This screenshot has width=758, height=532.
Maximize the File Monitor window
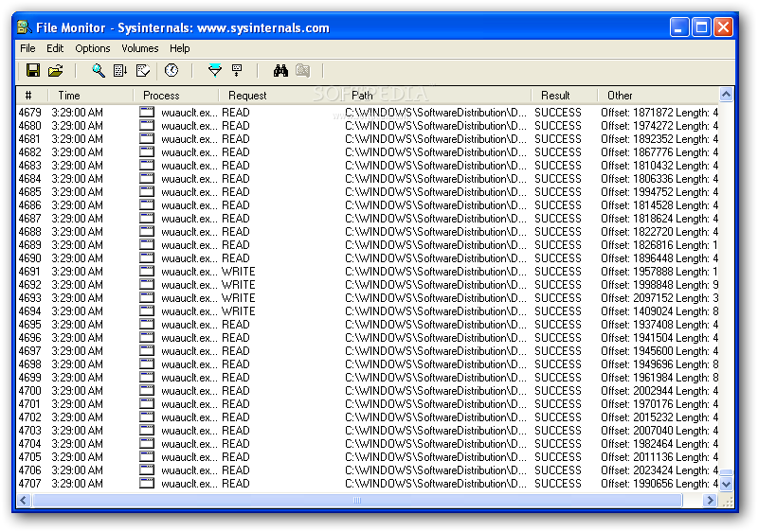[x=701, y=27]
